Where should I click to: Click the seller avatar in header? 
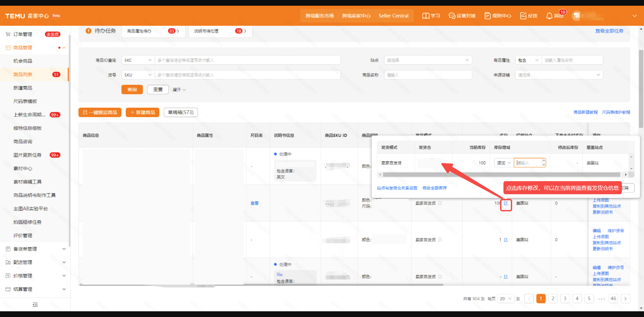tap(577, 16)
